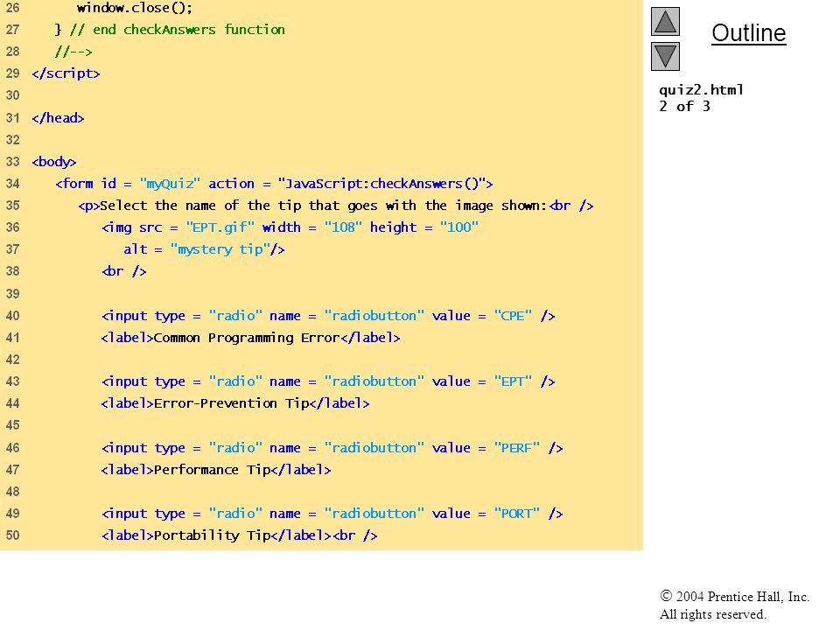Image resolution: width=840 pixels, height=630 pixels.
Task: Click the '2 of 3' page indicator
Action: 684,106
